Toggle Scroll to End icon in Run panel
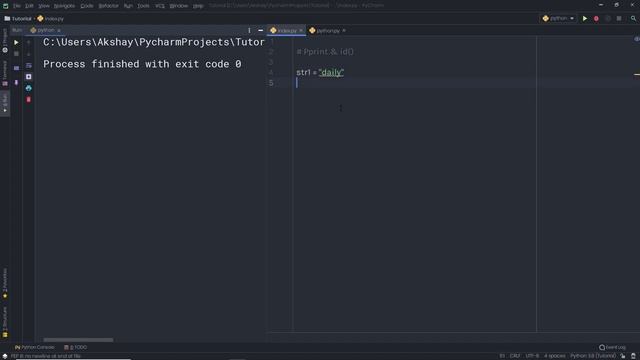This screenshot has width=640, height=360. 29,77
